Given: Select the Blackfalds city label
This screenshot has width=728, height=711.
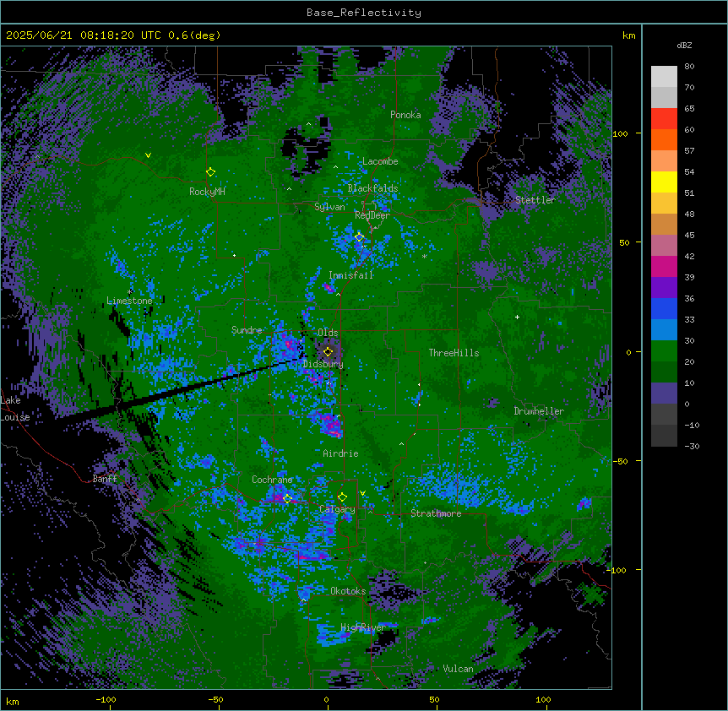Looking at the screenshot, I should (372, 188).
